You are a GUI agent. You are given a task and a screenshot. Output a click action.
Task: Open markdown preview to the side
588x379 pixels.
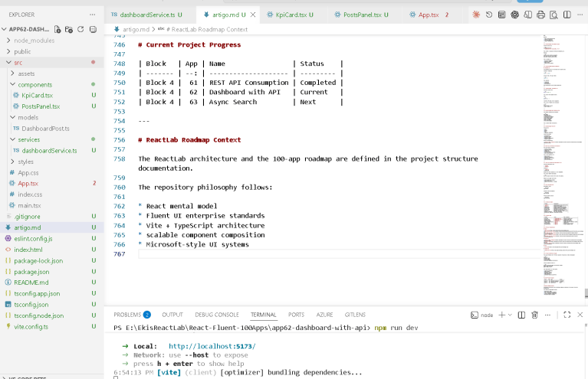tap(527, 15)
